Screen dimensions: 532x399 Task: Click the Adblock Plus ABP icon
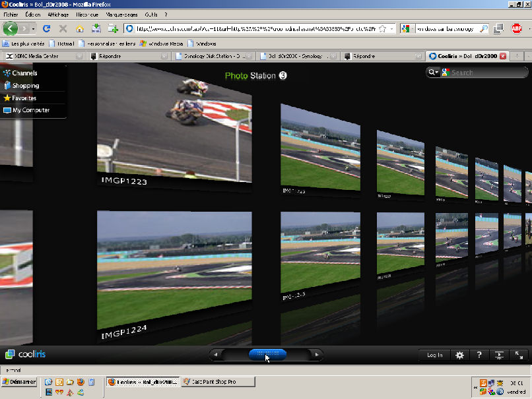tap(516, 28)
